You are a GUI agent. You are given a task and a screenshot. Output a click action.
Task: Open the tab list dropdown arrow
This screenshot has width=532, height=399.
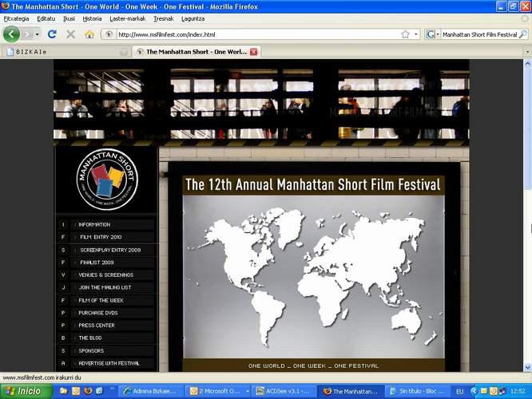coord(527,52)
